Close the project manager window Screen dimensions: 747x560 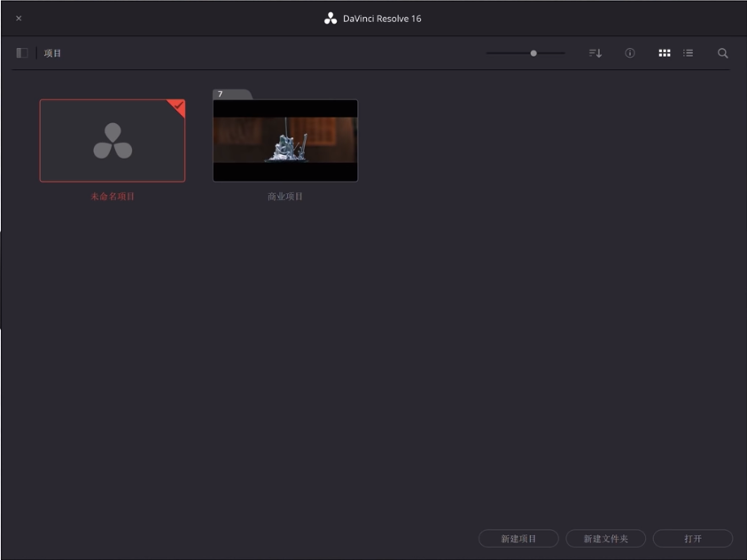pyautogui.click(x=19, y=18)
